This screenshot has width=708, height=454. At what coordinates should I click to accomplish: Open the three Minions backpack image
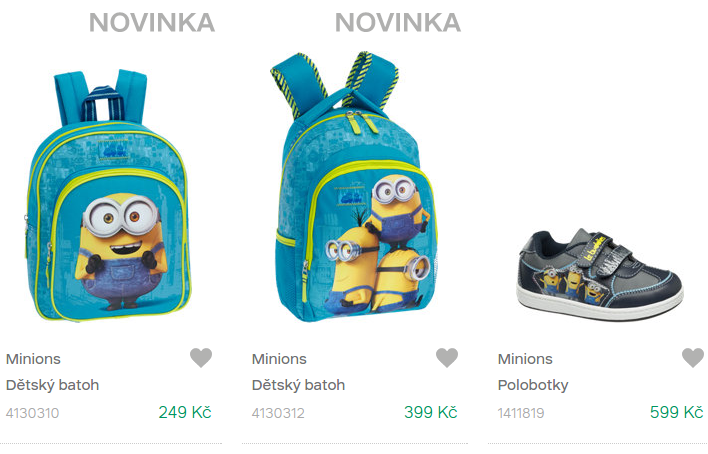[x=354, y=186]
